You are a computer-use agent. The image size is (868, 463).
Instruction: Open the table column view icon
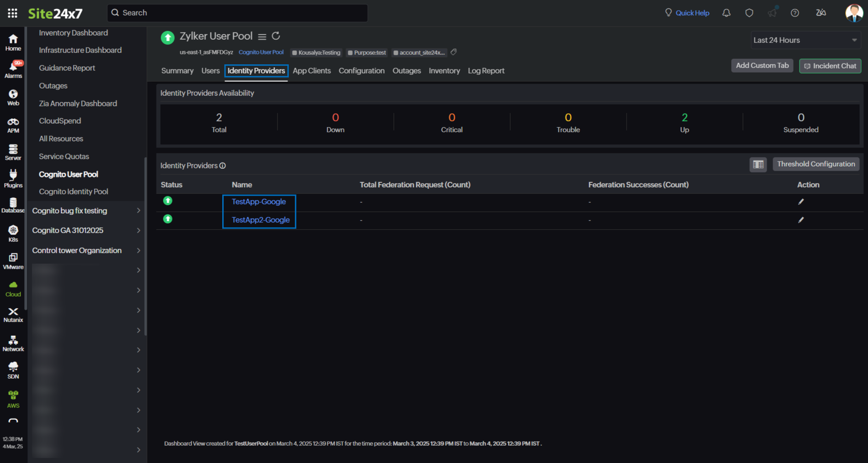[758, 164]
